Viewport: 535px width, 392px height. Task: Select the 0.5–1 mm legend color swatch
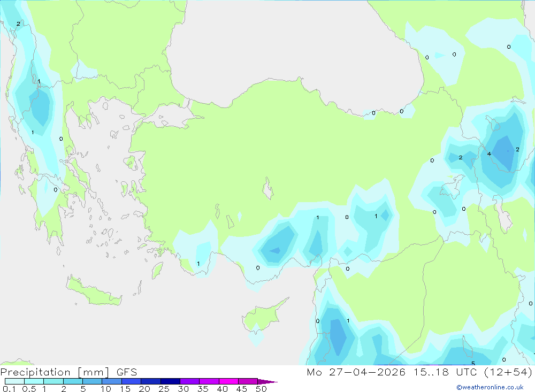click(34, 381)
